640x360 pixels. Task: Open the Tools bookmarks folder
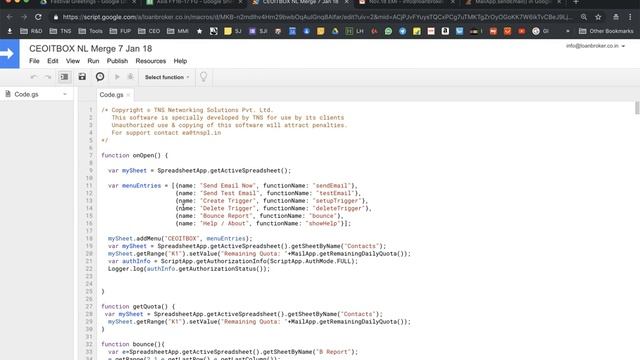pos(91,31)
